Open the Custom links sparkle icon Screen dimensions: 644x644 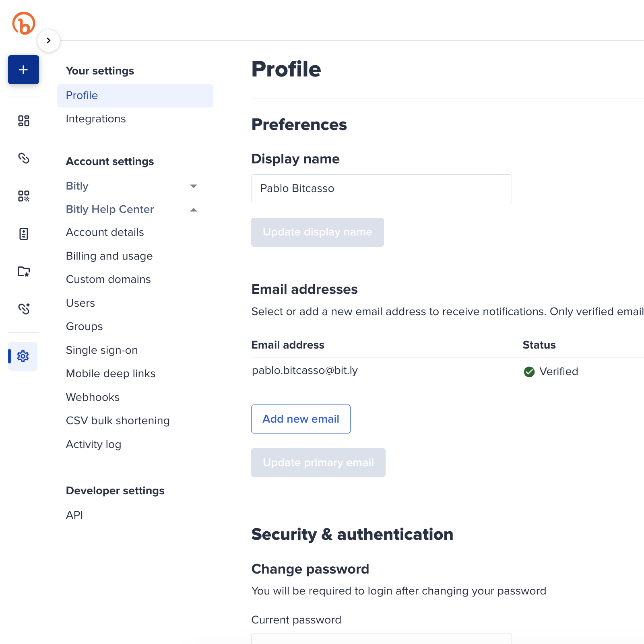coord(24,309)
